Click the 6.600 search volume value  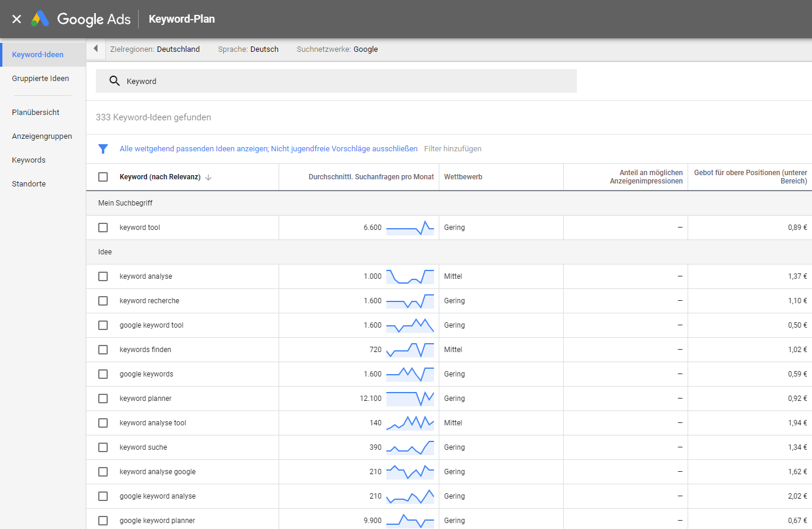pyautogui.click(x=373, y=228)
